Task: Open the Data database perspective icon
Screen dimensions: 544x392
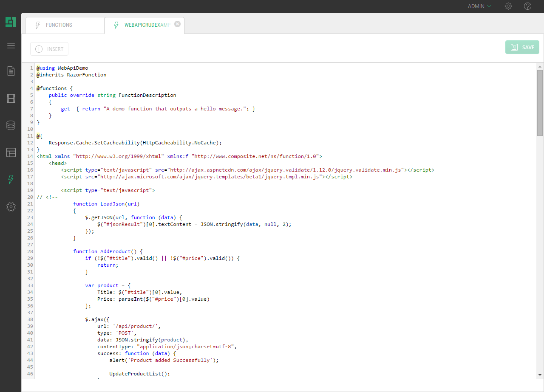Action: 11,125
